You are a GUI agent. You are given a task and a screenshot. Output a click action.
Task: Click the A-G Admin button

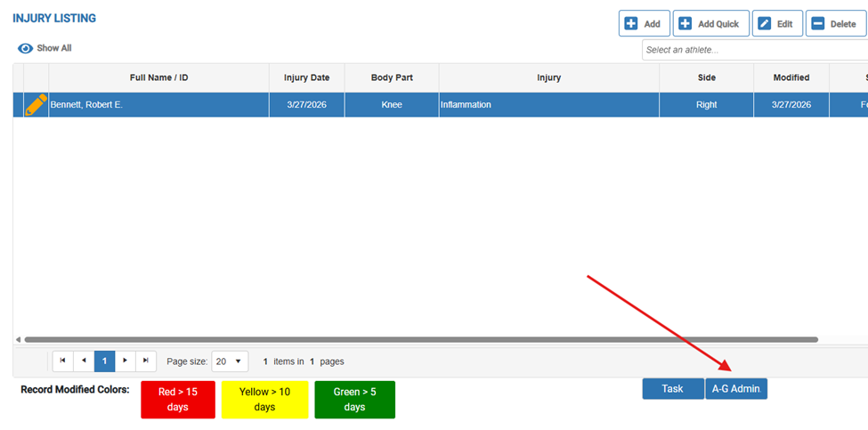coord(735,389)
